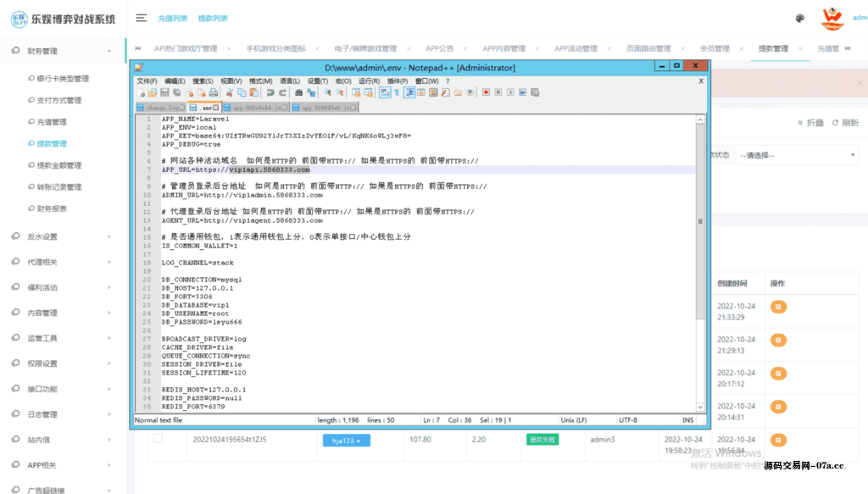
Task: Open Find with the binoculars icon
Action: pyautogui.click(x=298, y=92)
